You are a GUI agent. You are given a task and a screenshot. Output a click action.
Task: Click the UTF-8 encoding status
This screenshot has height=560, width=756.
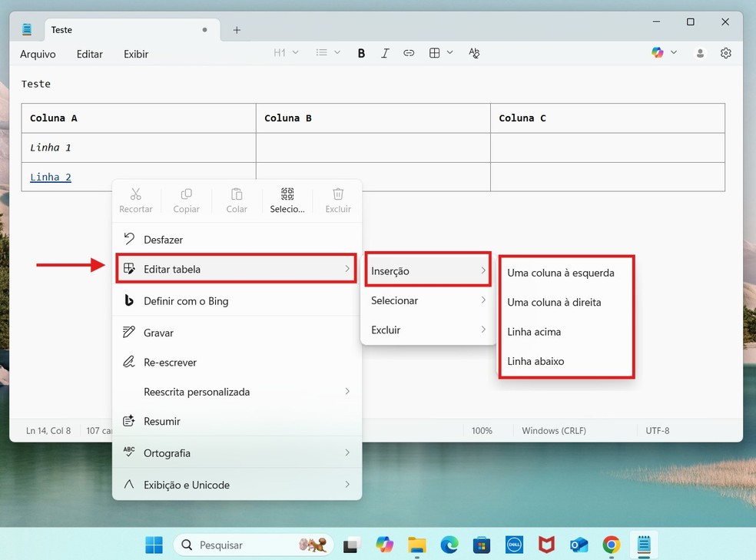(x=658, y=430)
